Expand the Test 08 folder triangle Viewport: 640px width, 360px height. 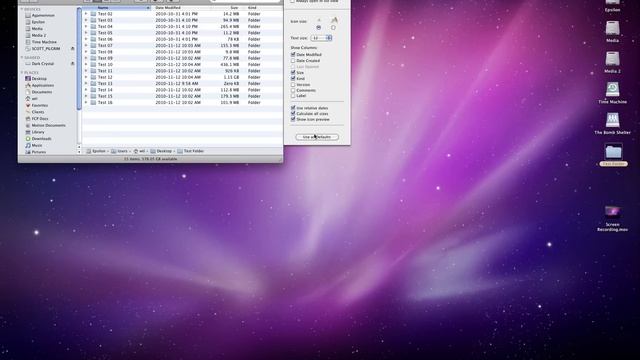(x=86, y=52)
